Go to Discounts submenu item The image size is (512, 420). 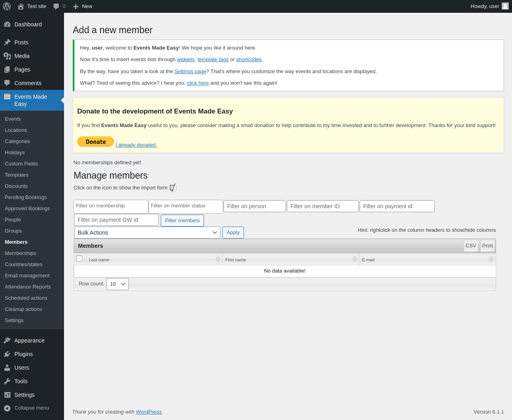click(16, 186)
